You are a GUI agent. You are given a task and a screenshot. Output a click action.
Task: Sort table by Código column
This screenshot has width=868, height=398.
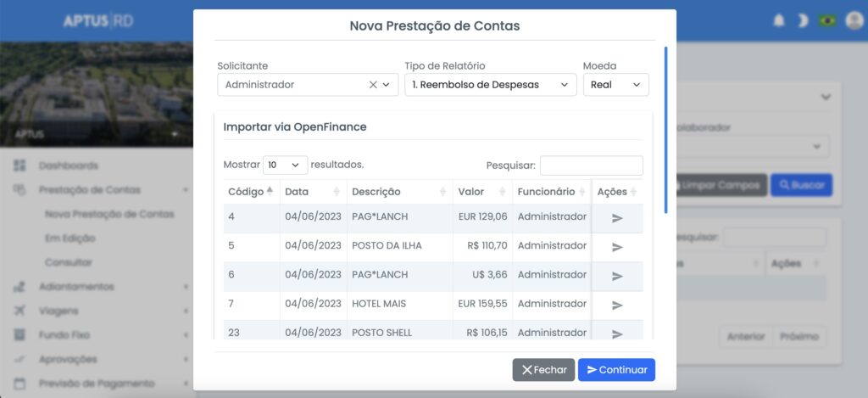pyautogui.click(x=251, y=192)
